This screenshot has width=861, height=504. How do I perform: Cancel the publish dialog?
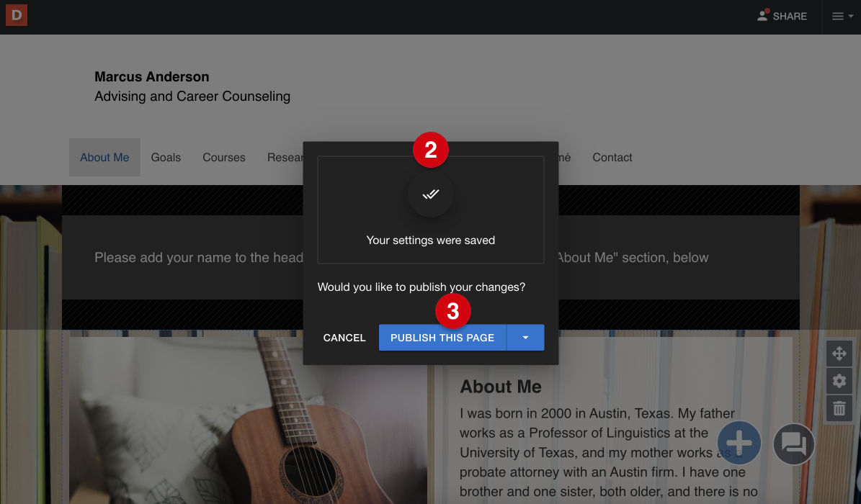[x=344, y=337]
